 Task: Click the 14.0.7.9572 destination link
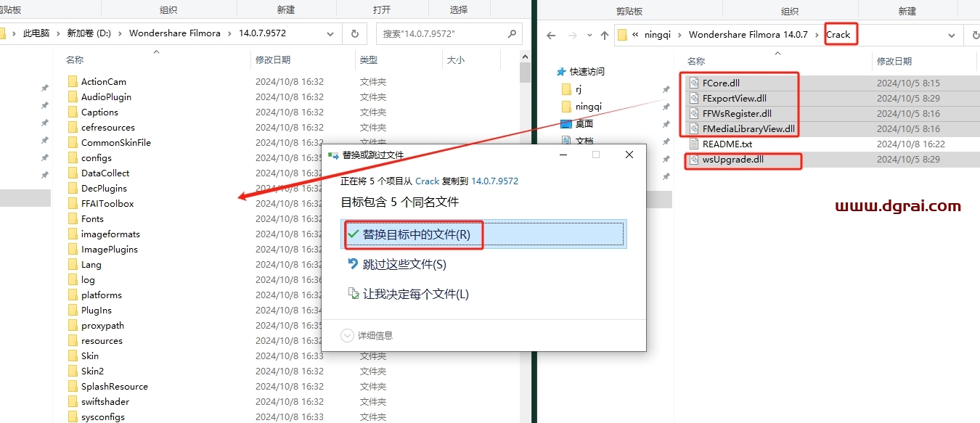point(494,181)
